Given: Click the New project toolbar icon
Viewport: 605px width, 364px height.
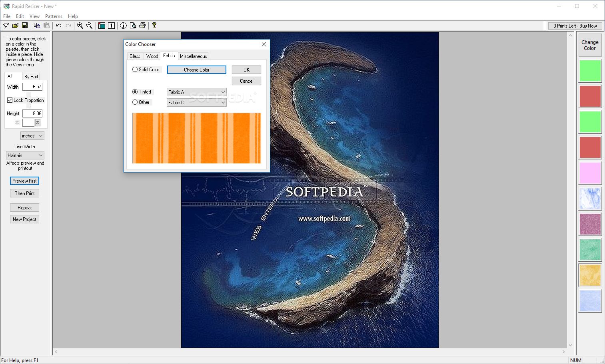Looking at the screenshot, I should 6,26.
